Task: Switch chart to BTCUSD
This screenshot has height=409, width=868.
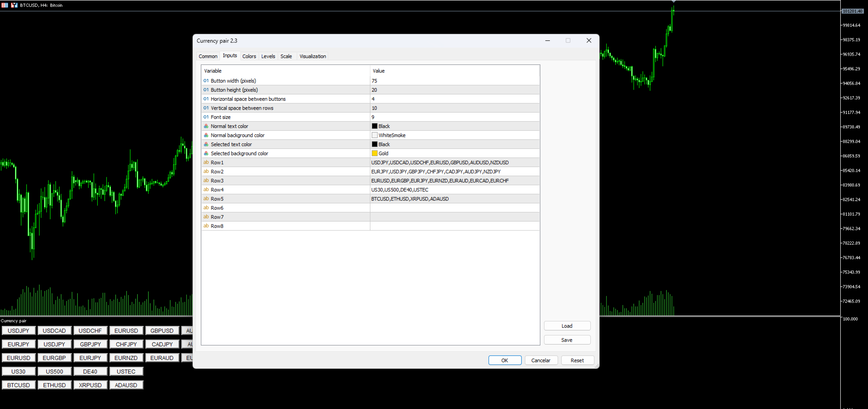Action: pyautogui.click(x=18, y=385)
